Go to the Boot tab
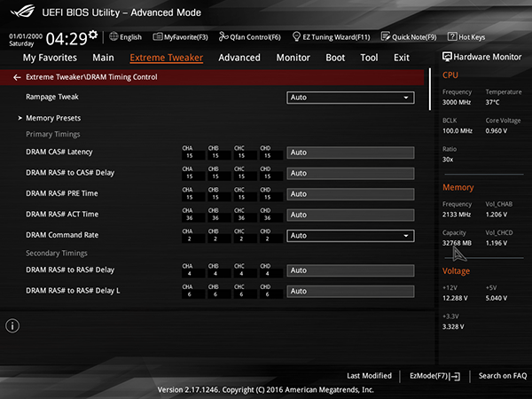The width and height of the screenshot is (532, 399). coord(335,58)
